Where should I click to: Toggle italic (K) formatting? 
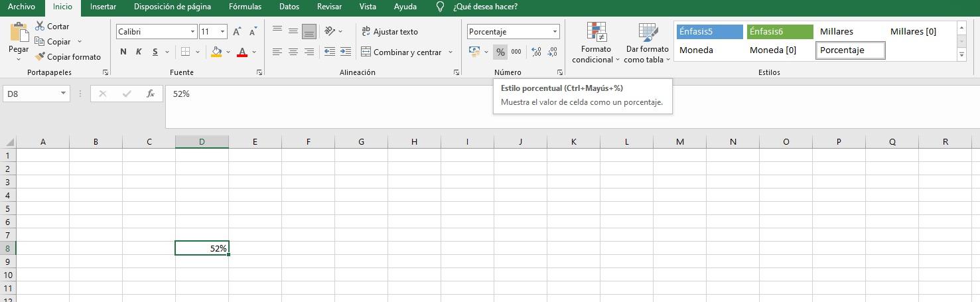[139, 52]
